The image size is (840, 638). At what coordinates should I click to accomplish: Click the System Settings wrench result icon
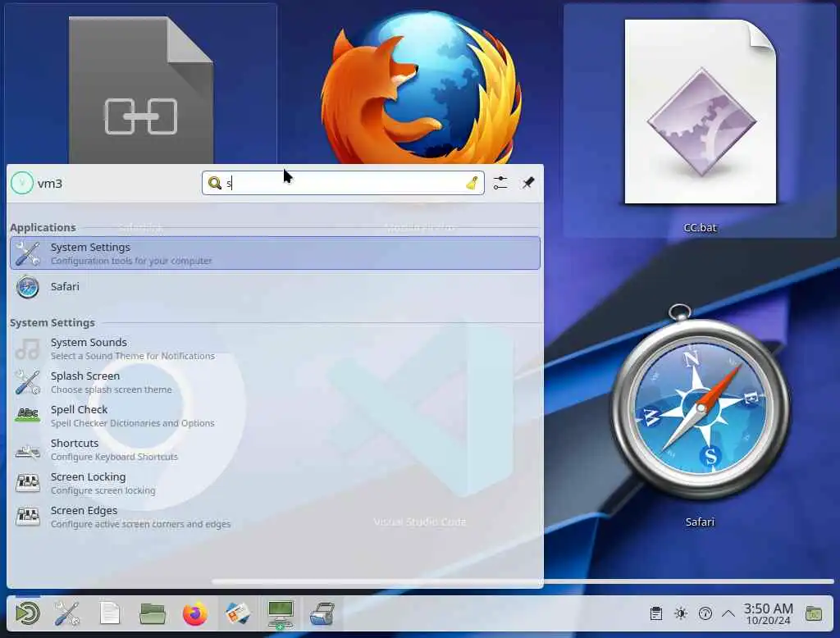pyautogui.click(x=27, y=253)
